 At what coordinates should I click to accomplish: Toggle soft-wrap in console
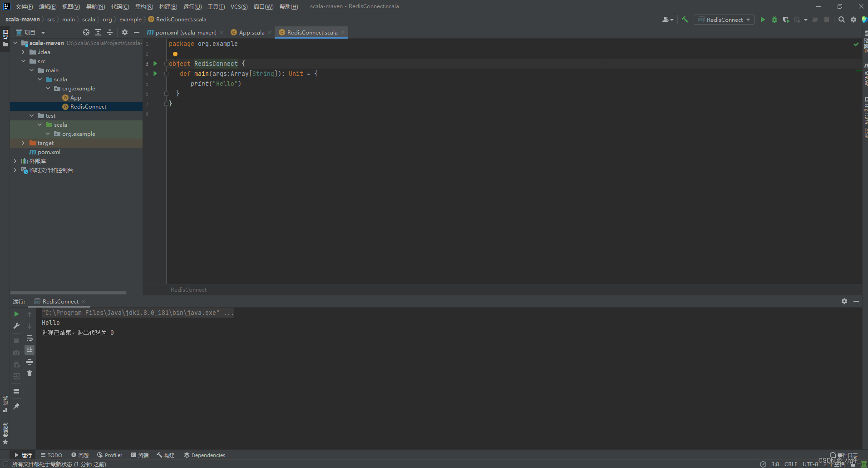tap(30, 338)
